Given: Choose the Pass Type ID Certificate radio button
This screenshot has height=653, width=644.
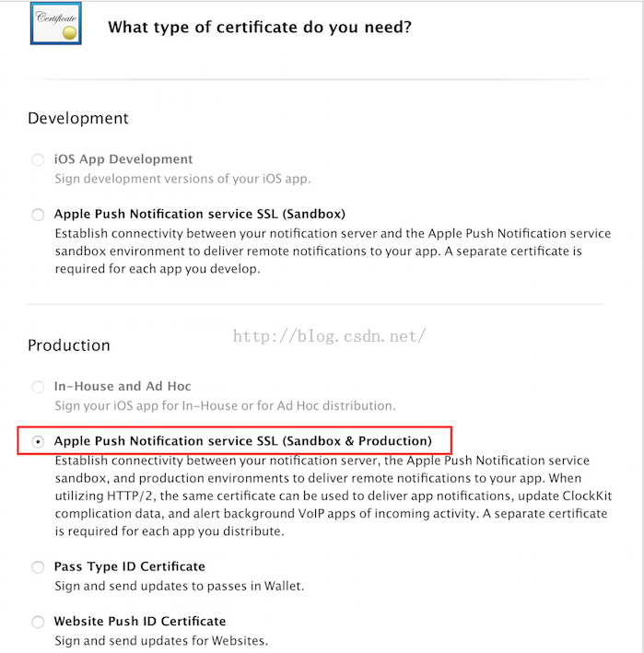Looking at the screenshot, I should [38, 567].
